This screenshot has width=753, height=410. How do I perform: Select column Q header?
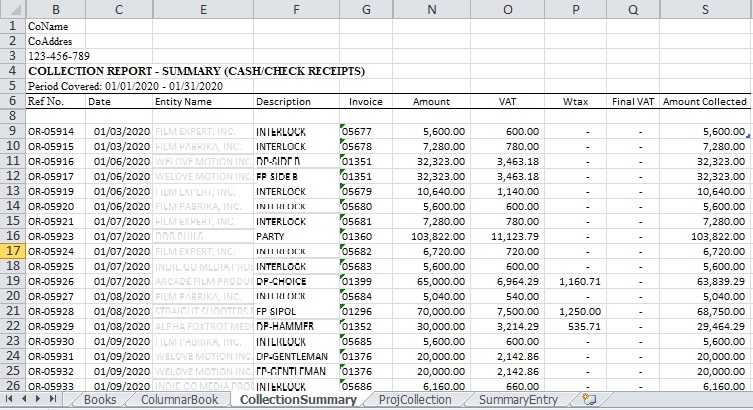(633, 9)
